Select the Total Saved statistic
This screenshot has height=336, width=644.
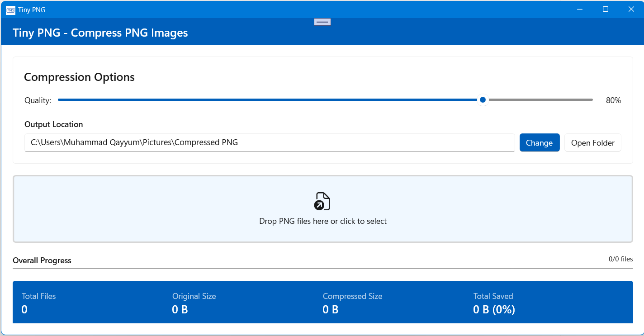click(494, 303)
